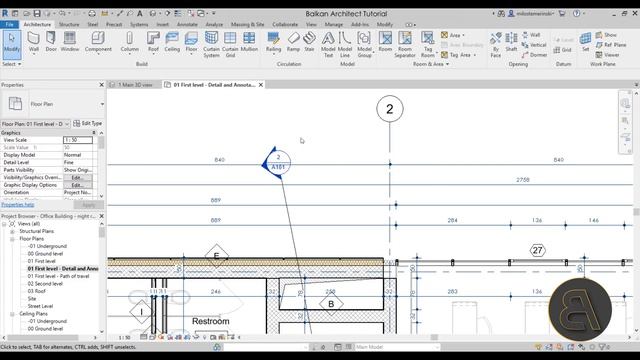Select the Room tool
Viewport: 640px width, 360px height.
pos(385,42)
